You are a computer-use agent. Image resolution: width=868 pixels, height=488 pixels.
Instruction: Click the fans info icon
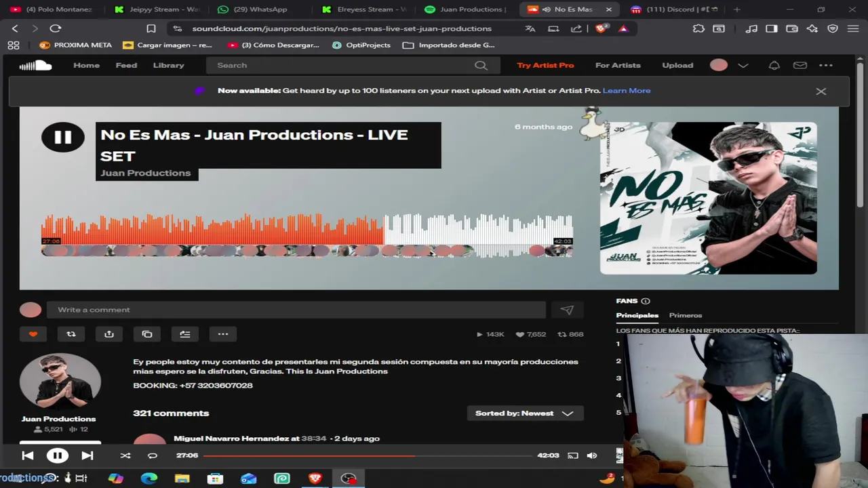coord(646,301)
